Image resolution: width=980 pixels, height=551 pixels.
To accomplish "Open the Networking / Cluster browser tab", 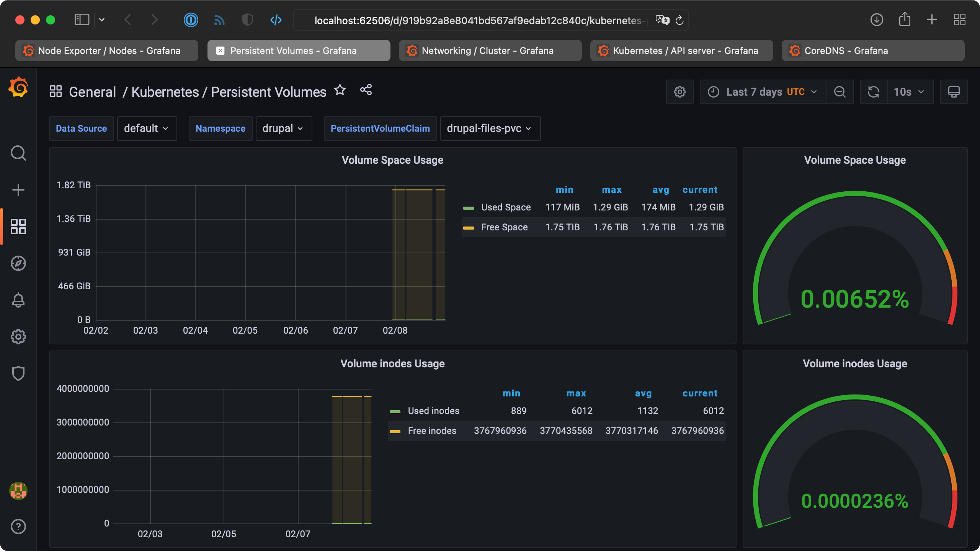I will coord(490,50).
